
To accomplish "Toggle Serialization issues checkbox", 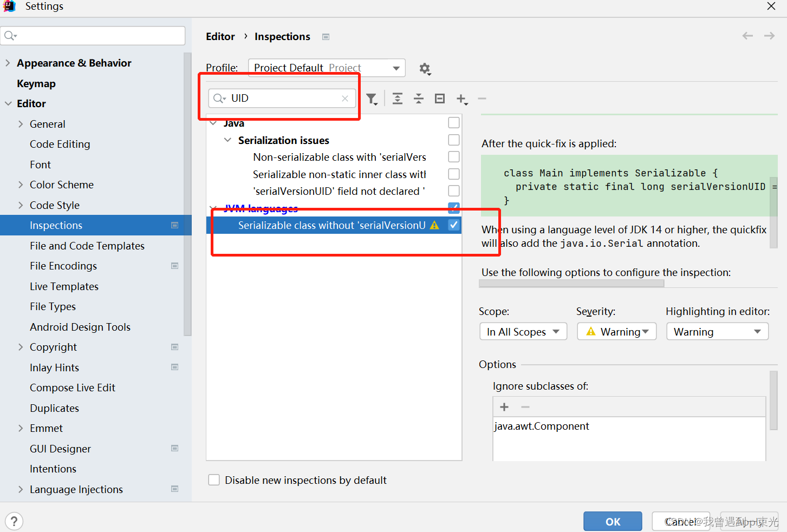I will (x=454, y=140).
